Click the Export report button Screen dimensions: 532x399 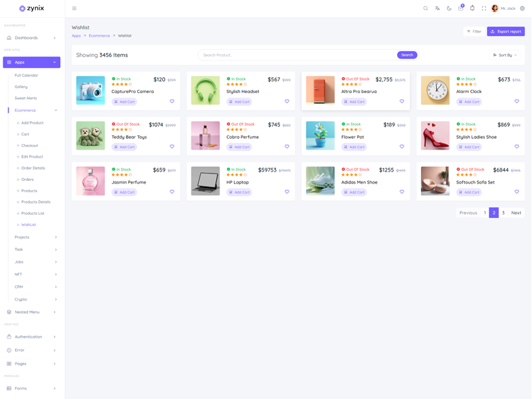click(505, 31)
